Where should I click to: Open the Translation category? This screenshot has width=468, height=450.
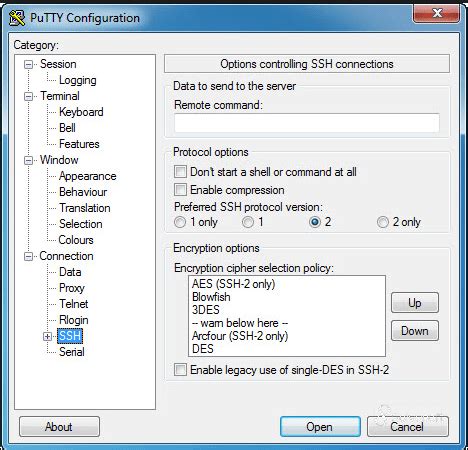point(85,208)
